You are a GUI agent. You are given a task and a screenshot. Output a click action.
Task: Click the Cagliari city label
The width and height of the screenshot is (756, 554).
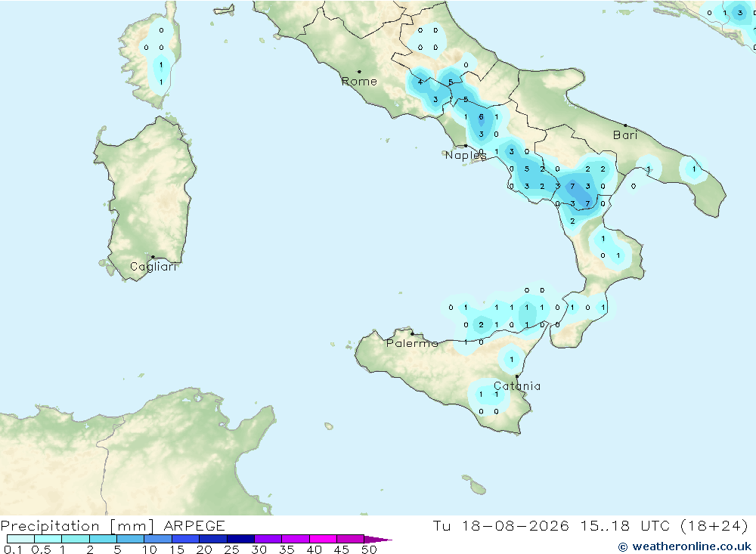coord(153,267)
